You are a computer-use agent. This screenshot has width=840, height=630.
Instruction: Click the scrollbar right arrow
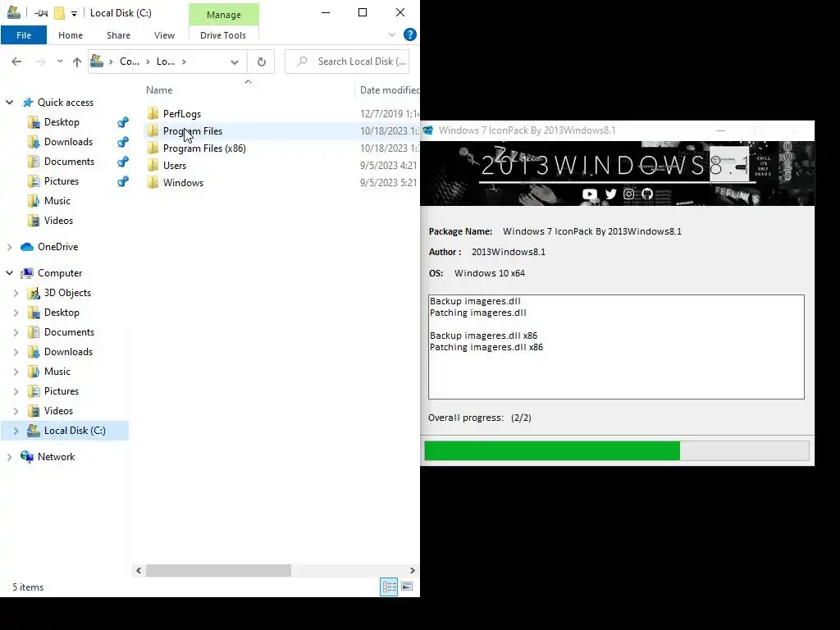point(412,571)
